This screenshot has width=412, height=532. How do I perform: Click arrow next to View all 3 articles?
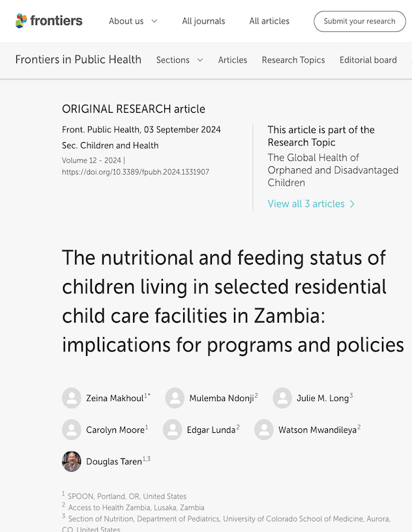pyautogui.click(x=352, y=204)
